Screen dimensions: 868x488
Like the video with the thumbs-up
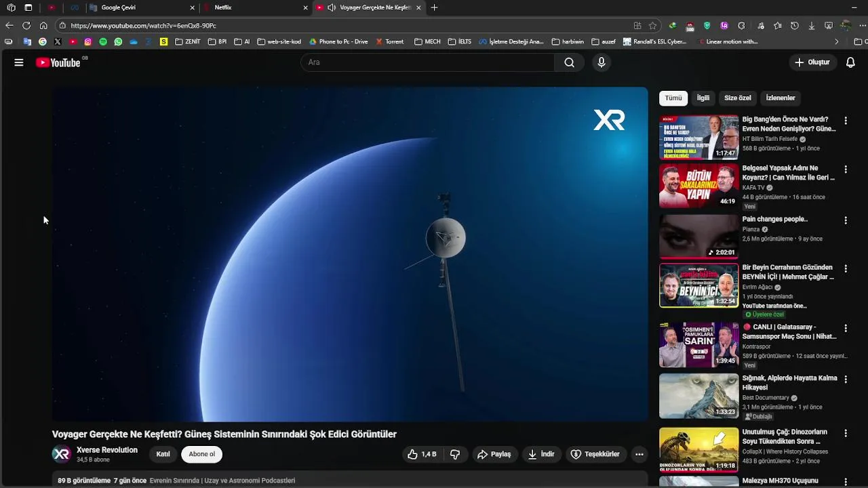pos(421,454)
